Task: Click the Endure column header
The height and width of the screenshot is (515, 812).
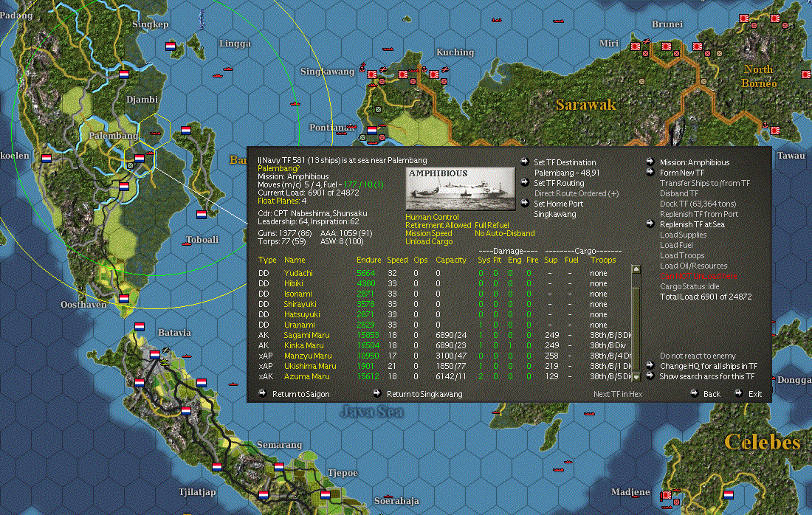Action: pos(368,260)
